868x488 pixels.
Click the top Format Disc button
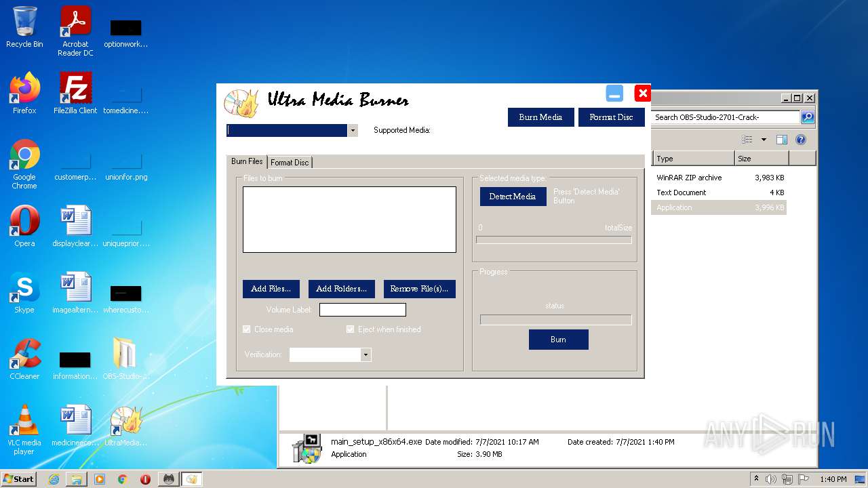pyautogui.click(x=611, y=117)
